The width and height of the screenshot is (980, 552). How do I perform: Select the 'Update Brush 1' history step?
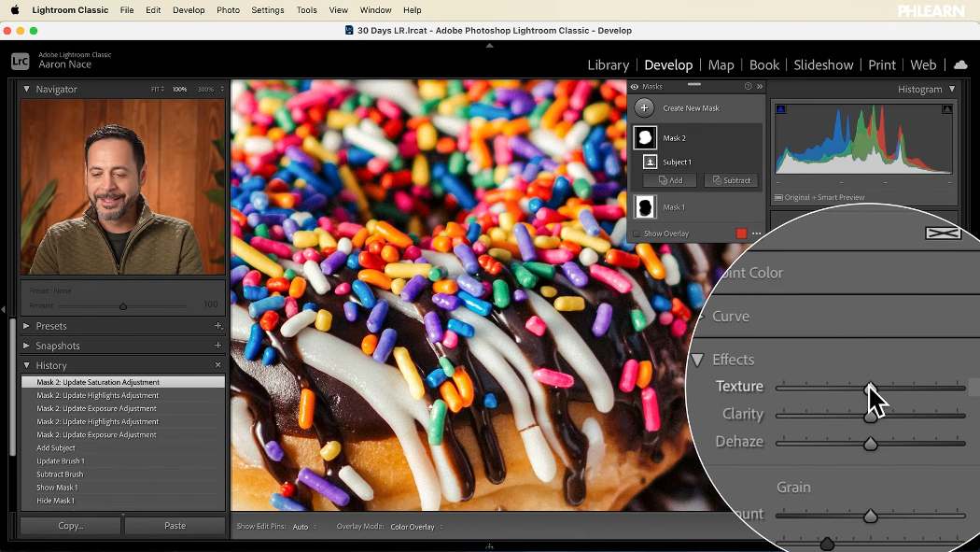[x=123, y=460]
